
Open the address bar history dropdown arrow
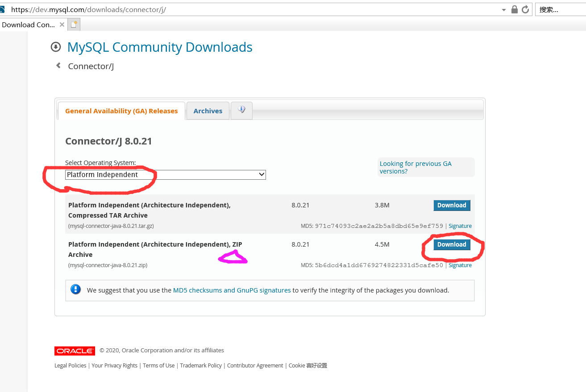[504, 10]
